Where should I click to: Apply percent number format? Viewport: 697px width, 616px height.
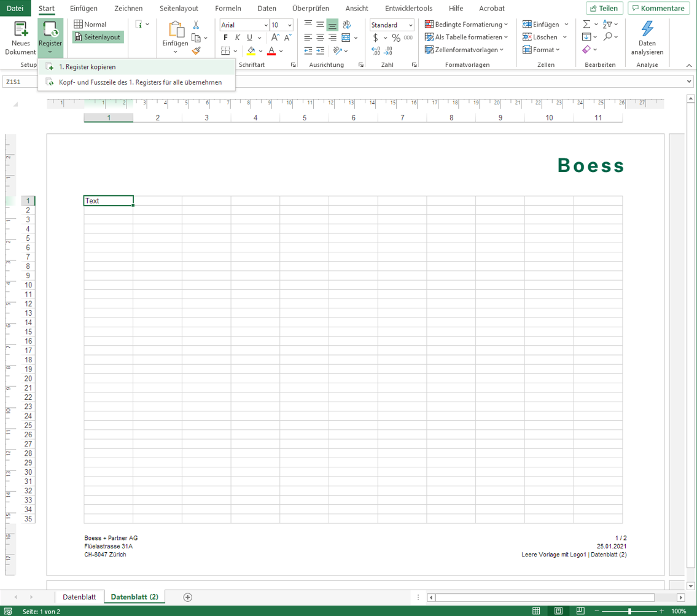click(396, 38)
